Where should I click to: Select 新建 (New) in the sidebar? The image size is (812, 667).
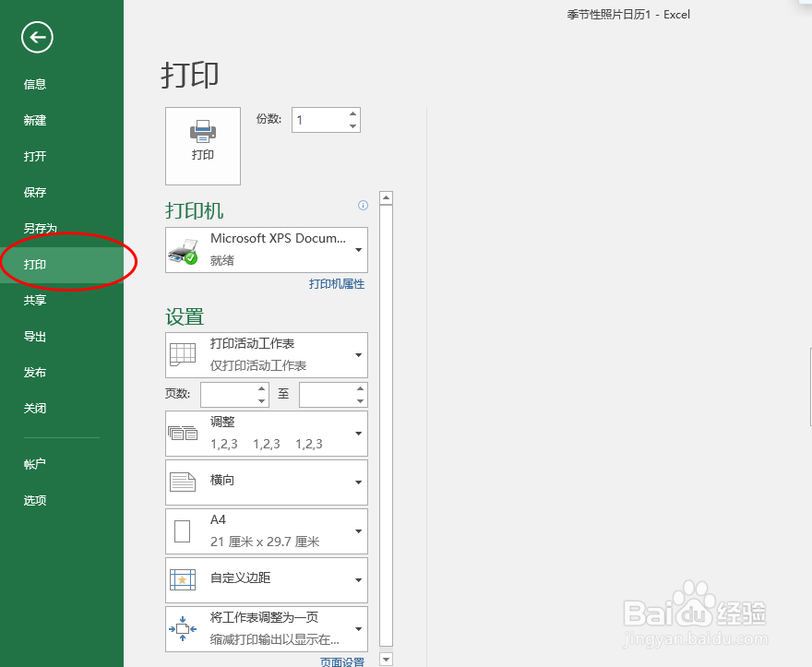pyautogui.click(x=34, y=120)
